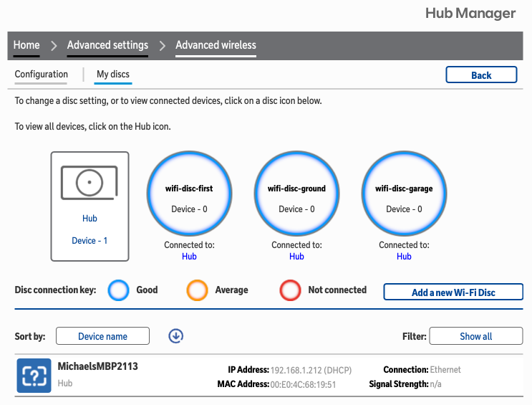Image resolution: width=532 pixels, height=405 pixels.
Task: Click Add a new Wi-Fi Disc
Action: point(453,292)
